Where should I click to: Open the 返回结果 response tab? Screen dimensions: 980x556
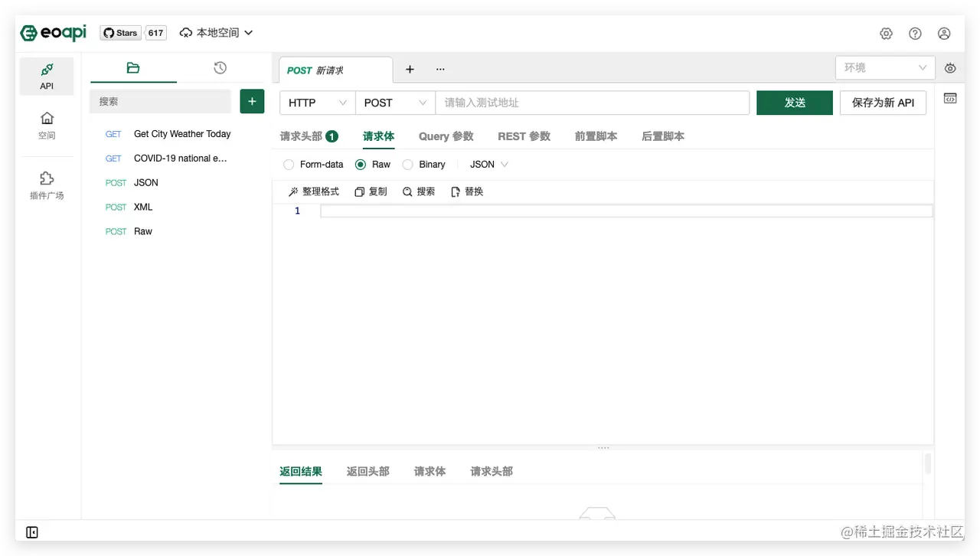301,472
